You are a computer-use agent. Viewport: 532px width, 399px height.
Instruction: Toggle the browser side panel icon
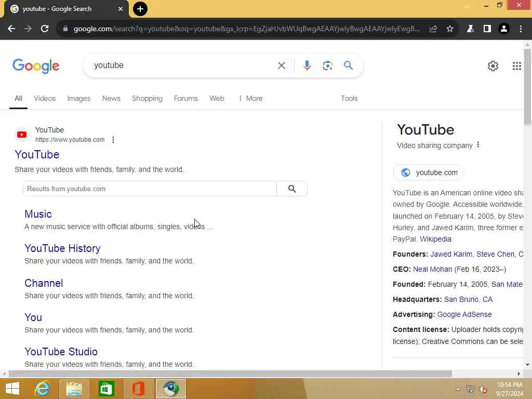coord(487,29)
